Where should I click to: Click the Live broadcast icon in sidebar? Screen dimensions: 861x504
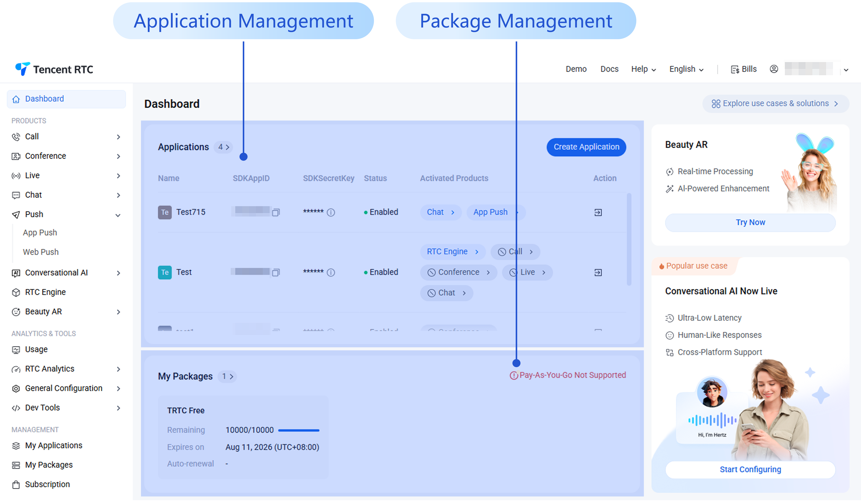[16, 176]
